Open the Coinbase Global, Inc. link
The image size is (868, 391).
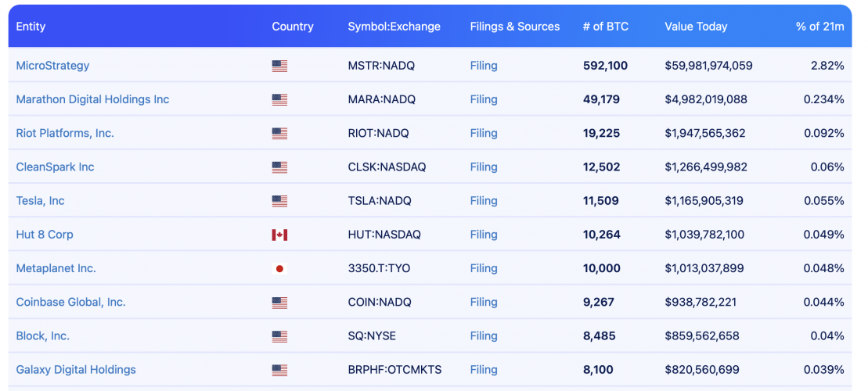pos(70,302)
